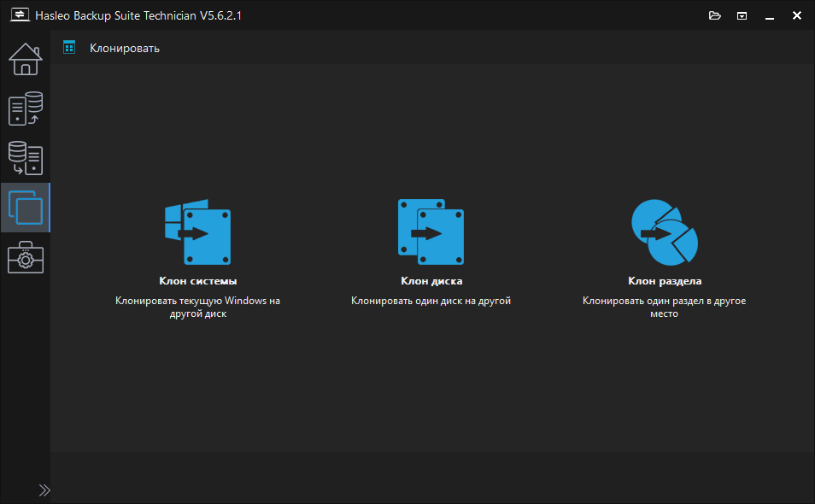Open the Tools toolbox in sidebar
Image resolution: width=815 pixels, height=504 pixels.
[x=25, y=257]
